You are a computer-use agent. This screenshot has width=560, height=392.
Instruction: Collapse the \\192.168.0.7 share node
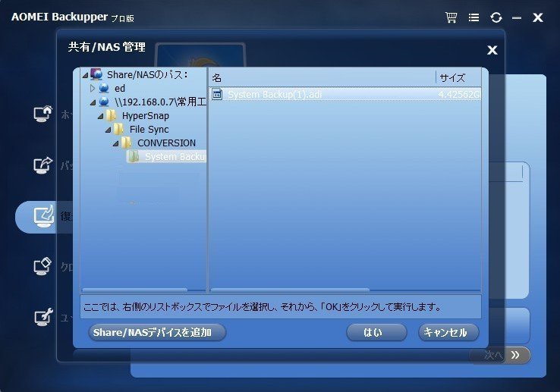[93, 102]
